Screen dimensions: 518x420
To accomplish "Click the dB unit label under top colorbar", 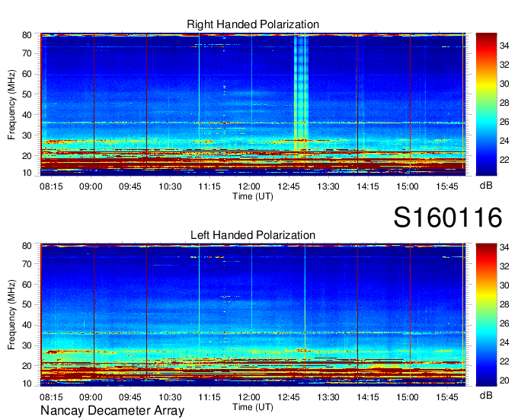I will [486, 186].
